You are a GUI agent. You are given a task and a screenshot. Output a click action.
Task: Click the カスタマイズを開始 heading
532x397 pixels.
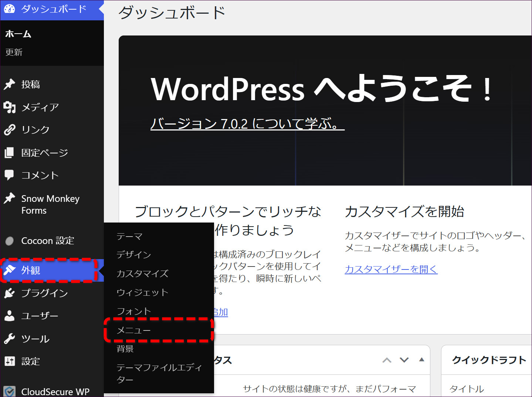404,212
